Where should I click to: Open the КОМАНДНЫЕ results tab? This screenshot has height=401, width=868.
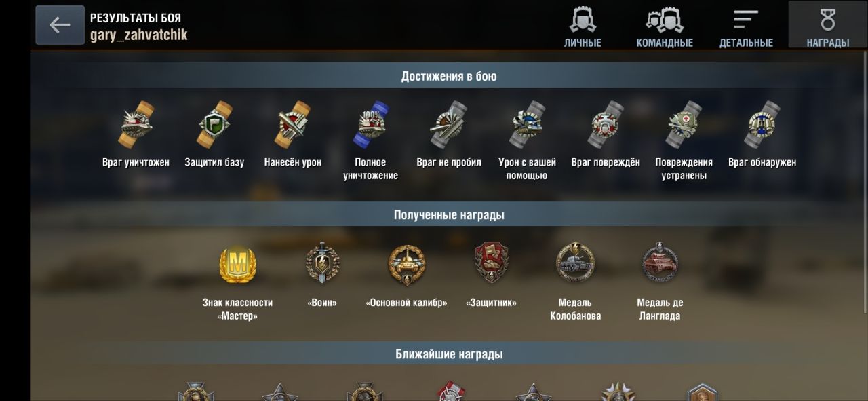665,28
